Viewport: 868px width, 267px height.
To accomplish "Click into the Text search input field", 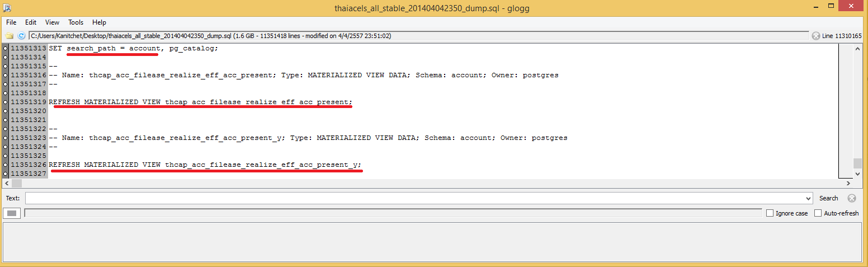I will click(414, 198).
